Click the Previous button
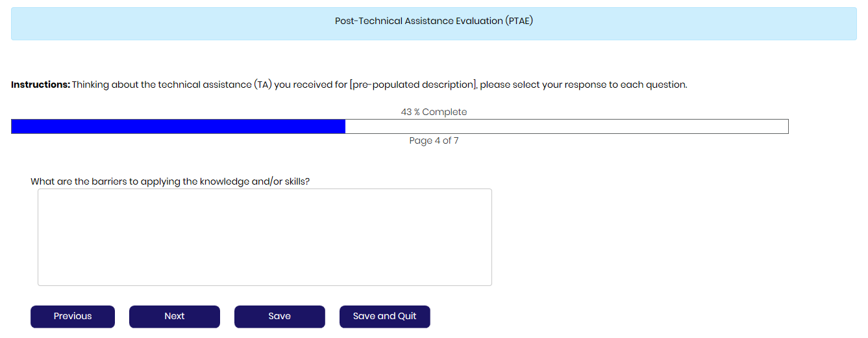The image size is (868, 338). point(73,317)
